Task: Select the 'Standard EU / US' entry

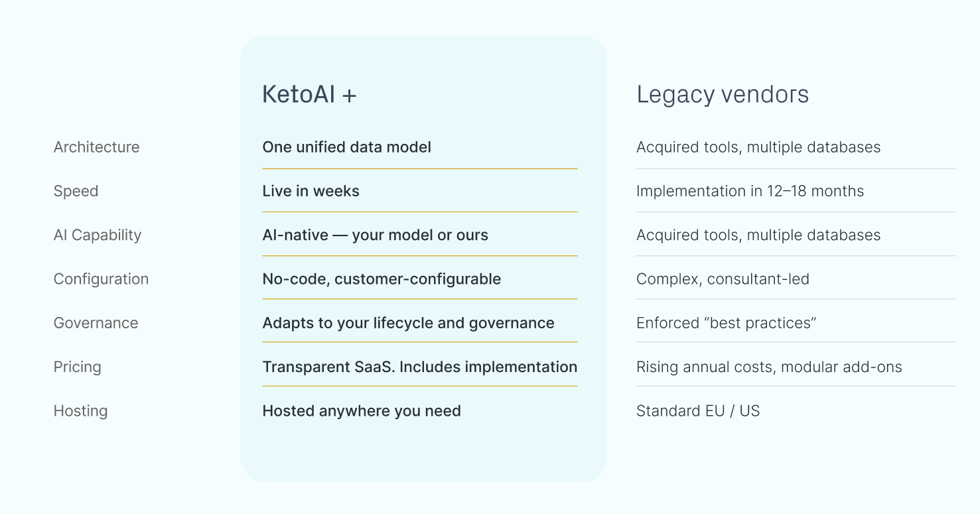Action: tap(698, 411)
